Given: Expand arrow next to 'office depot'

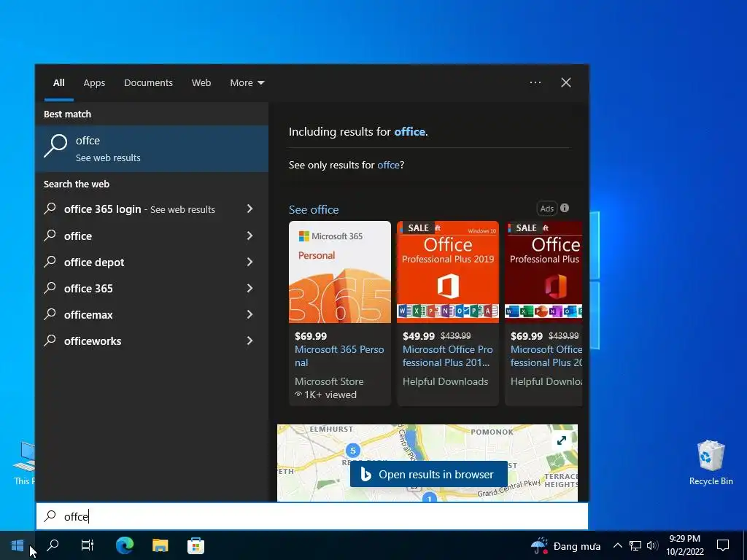Looking at the screenshot, I should (x=249, y=262).
